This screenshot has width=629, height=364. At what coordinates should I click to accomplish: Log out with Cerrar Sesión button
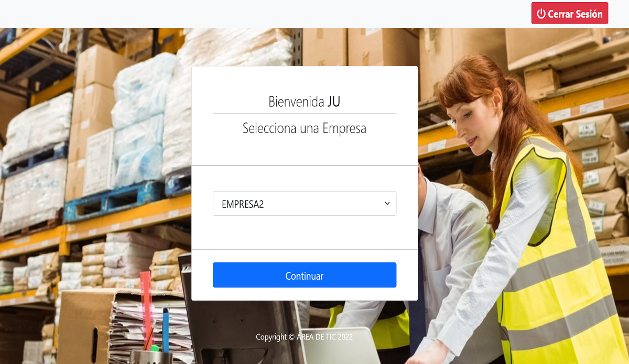pyautogui.click(x=570, y=14)
